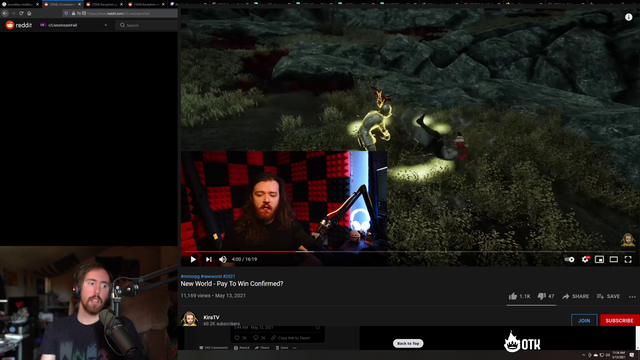Toggle the autoplay switch
Screen dimensions: 640x360
click(x=569, y=259)
